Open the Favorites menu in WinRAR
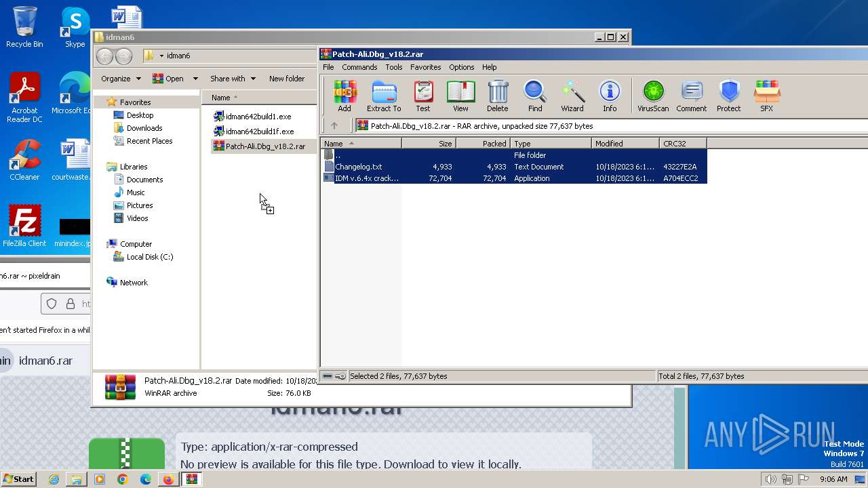The width and height of the screenshot is (868, 488). (x=426, y=67)
